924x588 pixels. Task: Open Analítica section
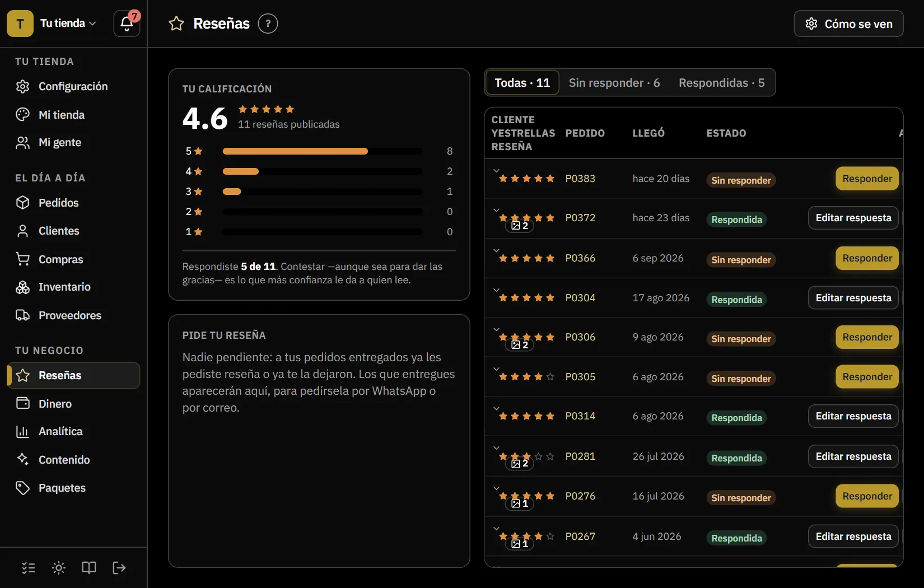pyautogui.click(x=73, y=432)
